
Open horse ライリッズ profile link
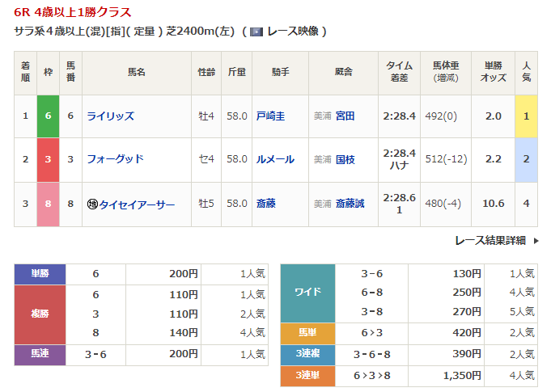pos(110,116)
